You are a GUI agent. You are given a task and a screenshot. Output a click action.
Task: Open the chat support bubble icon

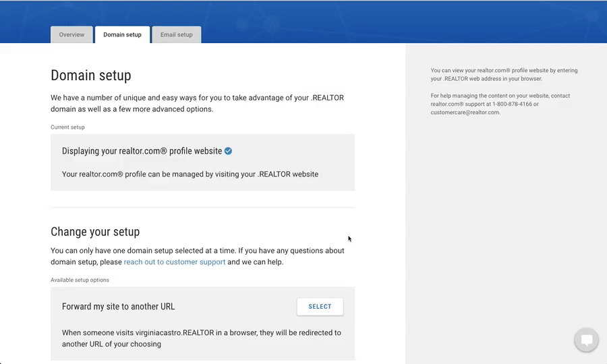587,340
